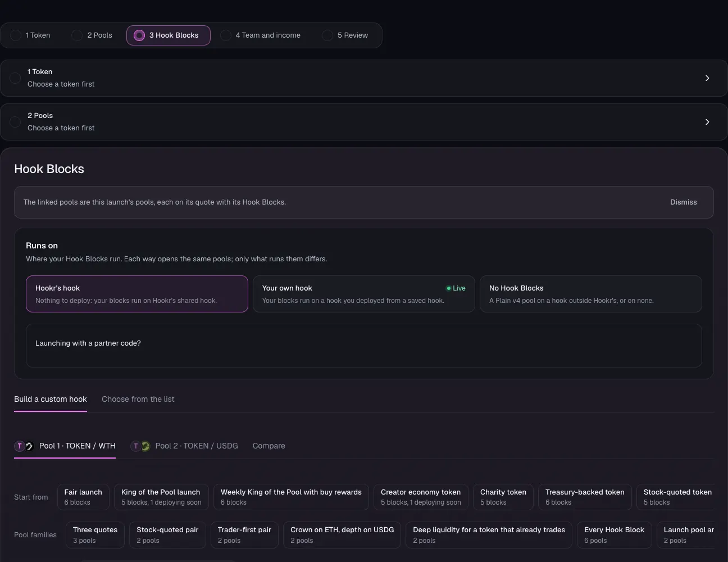Click the 2 Pools section status circle
728x562 pixels.
point(15,122)
